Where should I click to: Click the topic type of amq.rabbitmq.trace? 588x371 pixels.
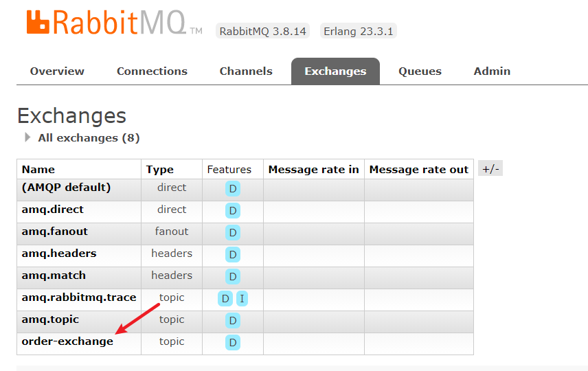pyautogui.click(x=172, y=297)
